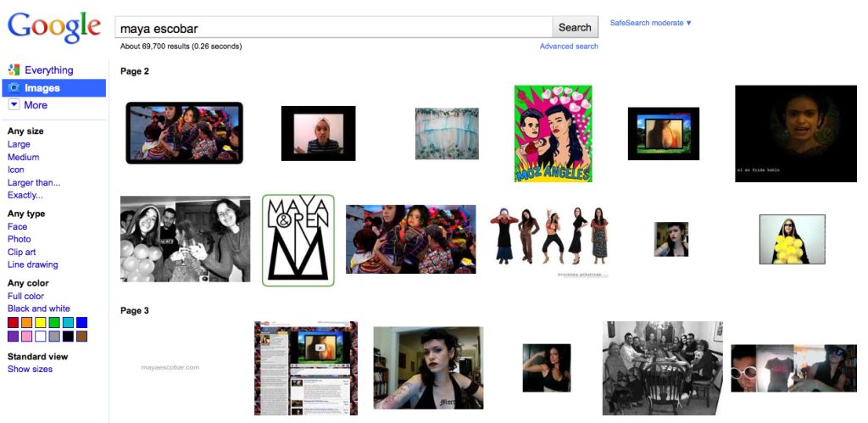Pick the red color swatch
The width and height of the screenshot is (868, 423).
13,322
